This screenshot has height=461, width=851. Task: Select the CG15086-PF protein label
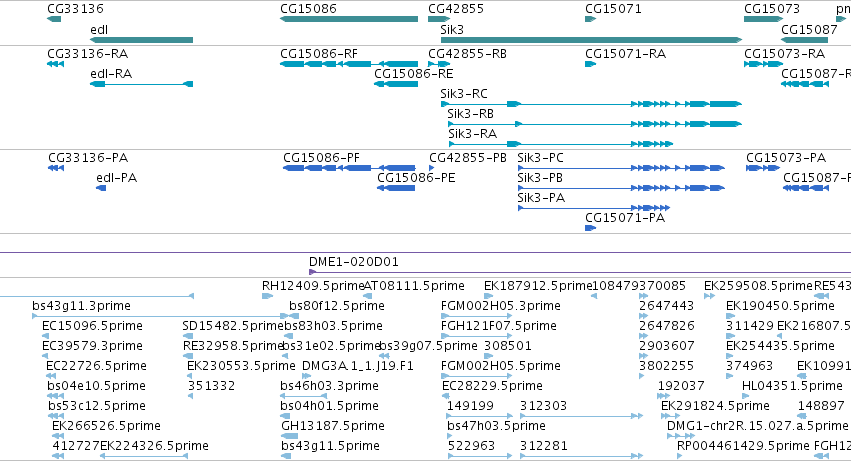(321, 158)
